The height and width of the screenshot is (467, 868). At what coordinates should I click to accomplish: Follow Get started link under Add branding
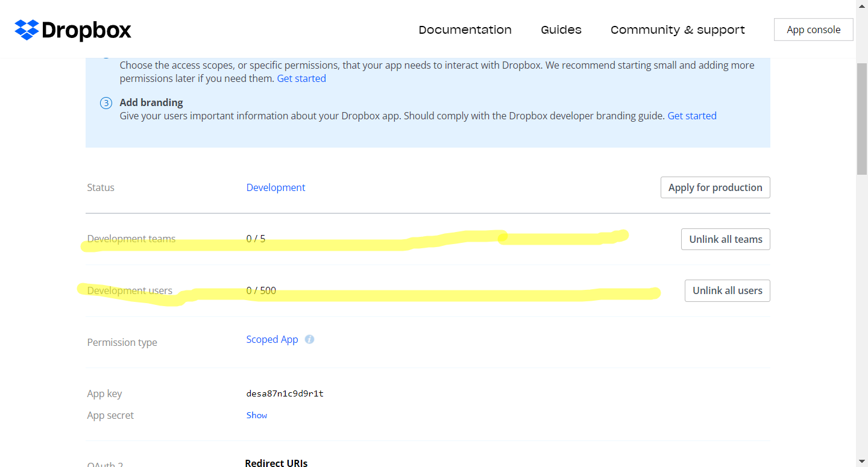pos(692,116)
